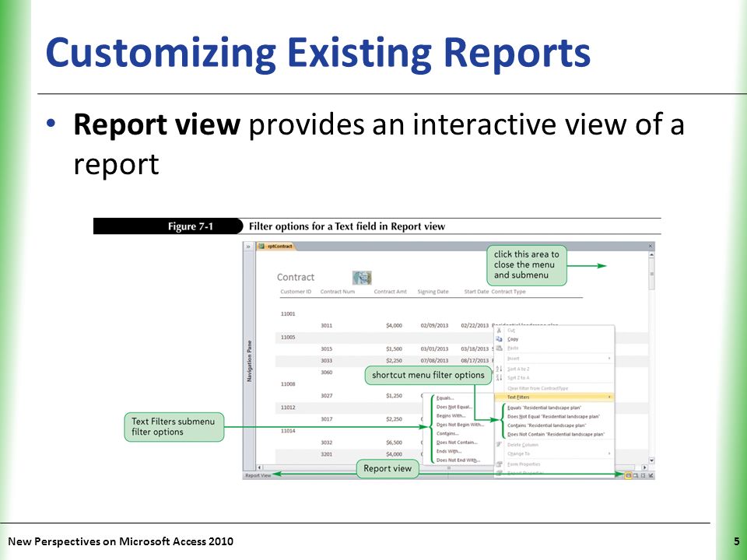Viewport: 747px width, 560px height.
Task: Switch to Design View status bar icon
Action: click(651, 475)
